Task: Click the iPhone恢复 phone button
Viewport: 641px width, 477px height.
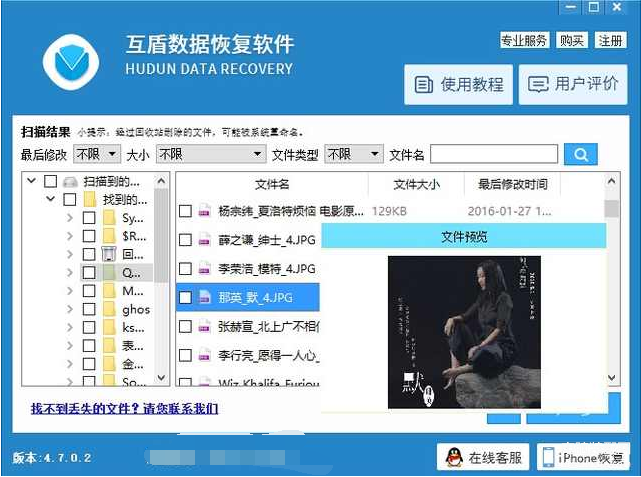Action: pos(583,457)
